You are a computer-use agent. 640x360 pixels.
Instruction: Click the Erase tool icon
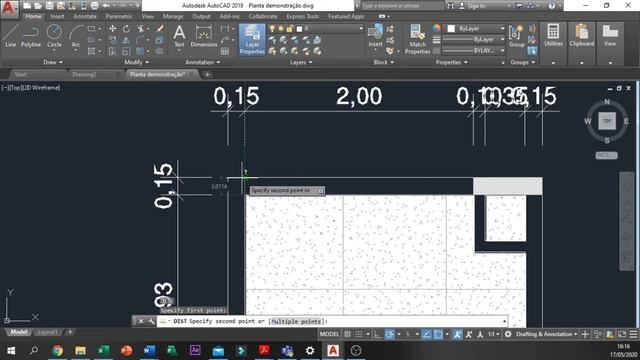[160, 29]
